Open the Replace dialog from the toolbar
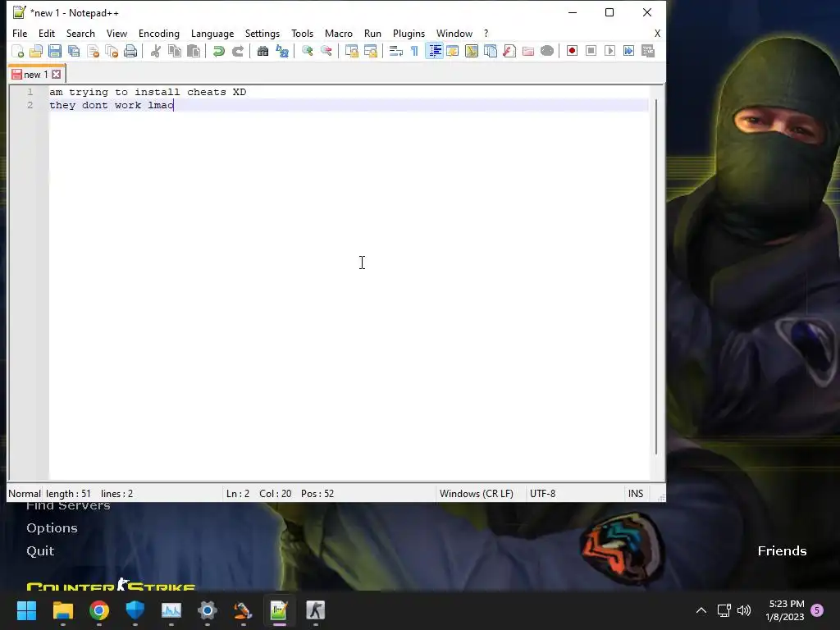 pyautogui.click(x=282, y=51)
